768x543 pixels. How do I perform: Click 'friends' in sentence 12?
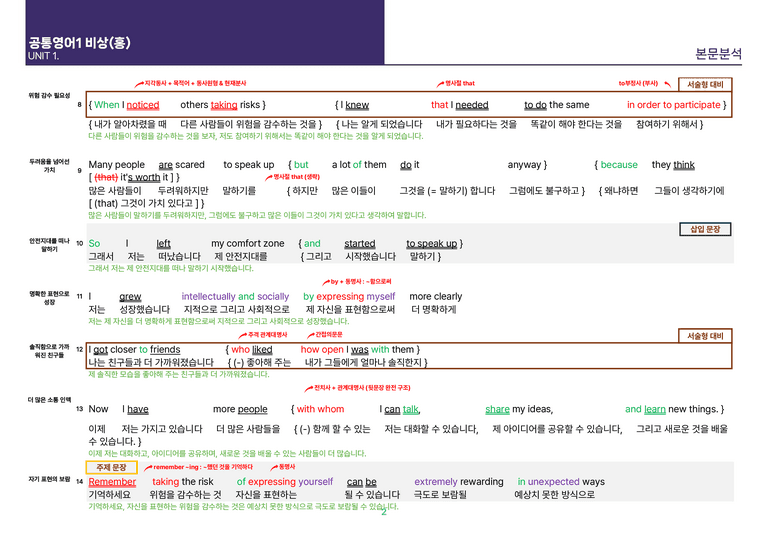click(x=165, y=350)
